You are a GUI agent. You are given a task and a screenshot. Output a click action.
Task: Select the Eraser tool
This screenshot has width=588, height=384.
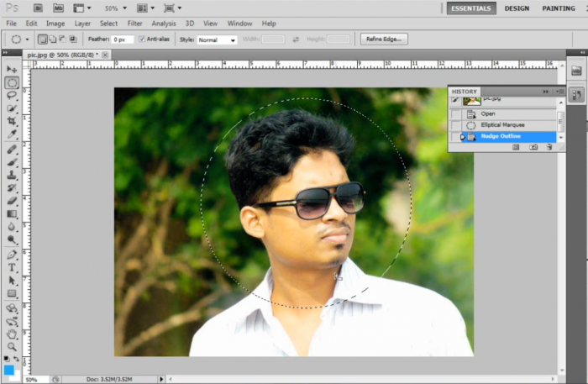pos(12,201)
